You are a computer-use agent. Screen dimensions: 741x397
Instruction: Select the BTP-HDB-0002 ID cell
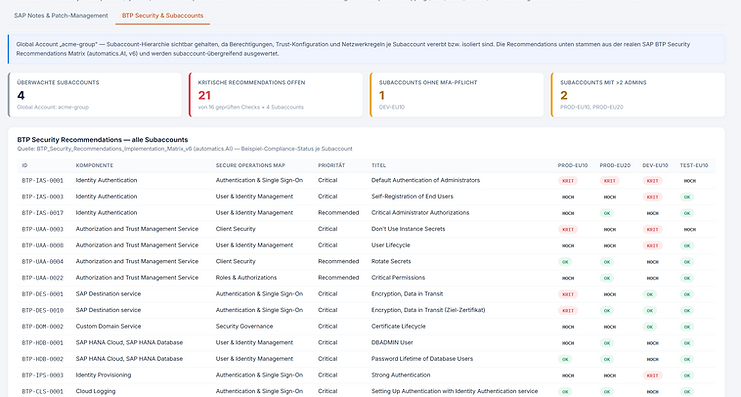pos(43,359)
